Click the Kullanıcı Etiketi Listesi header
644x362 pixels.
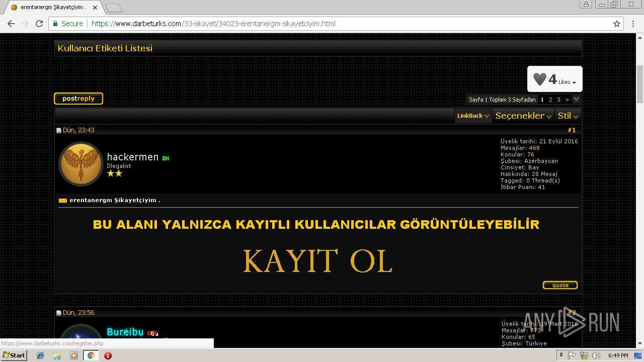[318, 48]
